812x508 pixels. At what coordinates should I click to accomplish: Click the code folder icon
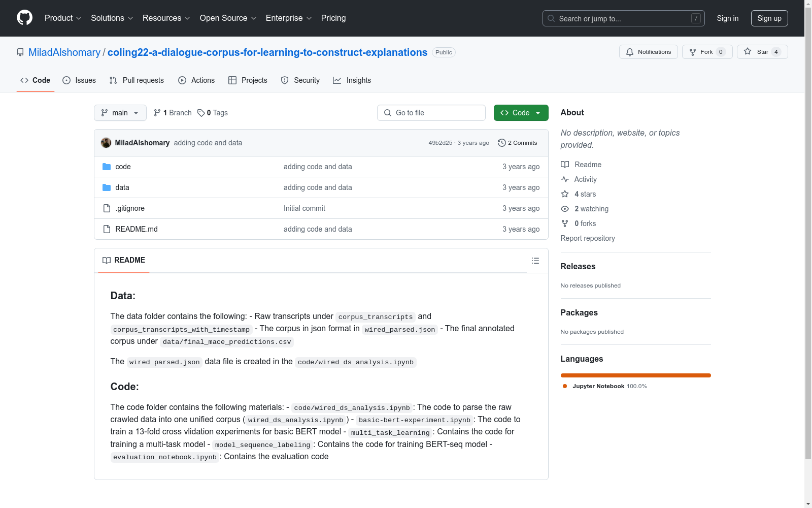(x=107, y=167)
